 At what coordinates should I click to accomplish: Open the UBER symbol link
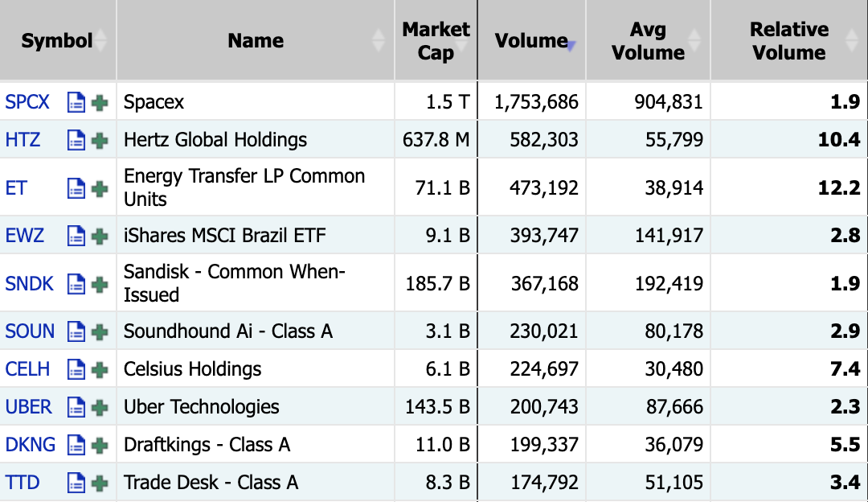[x=28, y=407]
